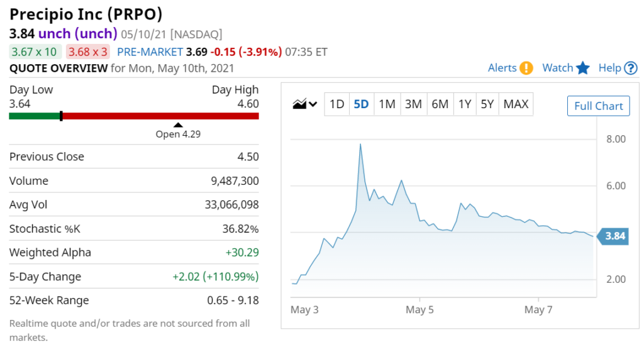Click the Avg Vol value 33,066,098

tap(231, 204)
